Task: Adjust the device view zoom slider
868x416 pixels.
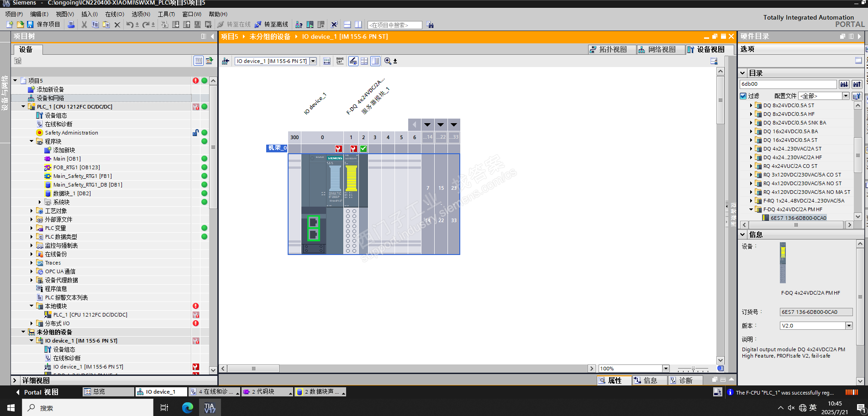Action: (693, 369)
